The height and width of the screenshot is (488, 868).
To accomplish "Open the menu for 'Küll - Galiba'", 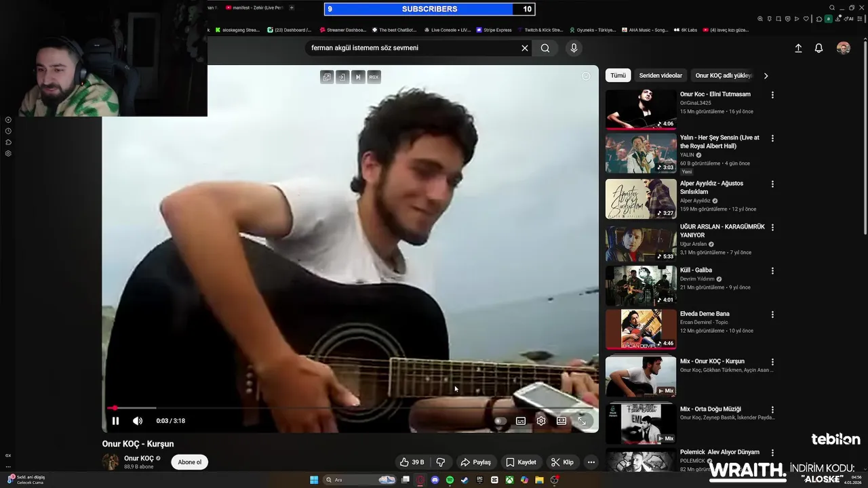I will click(x=772, y=270).
